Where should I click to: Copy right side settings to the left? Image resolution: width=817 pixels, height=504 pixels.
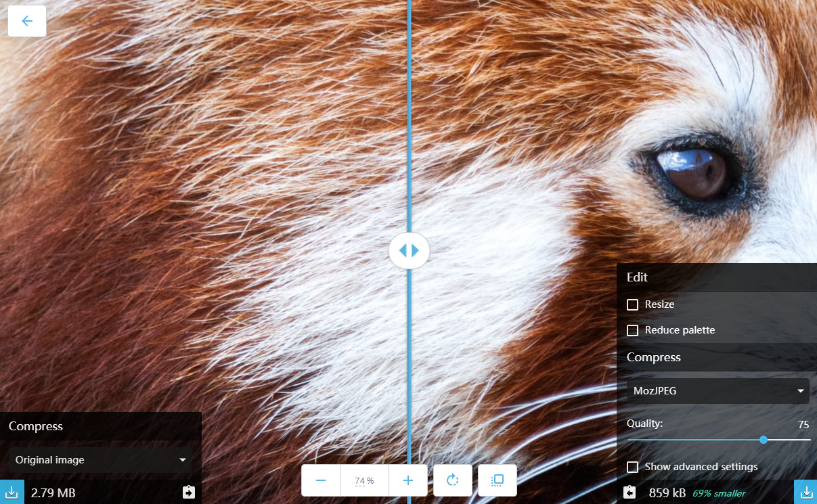630,492
